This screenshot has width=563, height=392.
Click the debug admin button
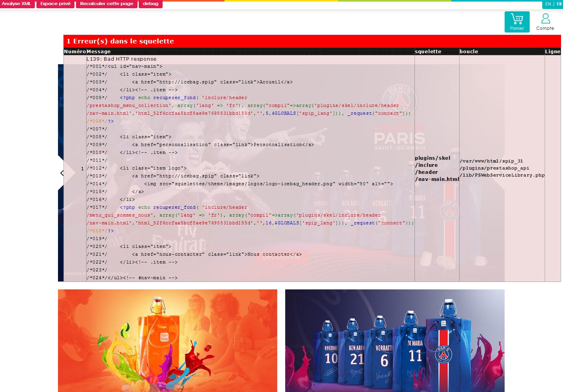pos(150,4)
